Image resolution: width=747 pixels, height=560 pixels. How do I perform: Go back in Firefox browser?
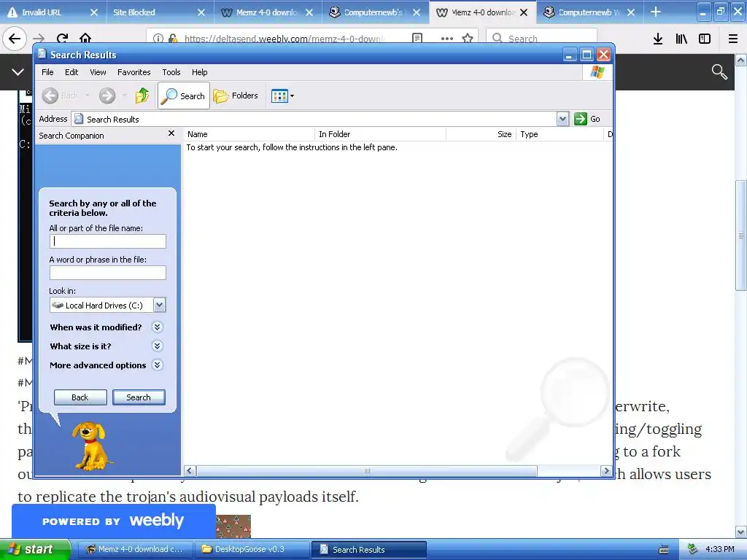[15, 39]
